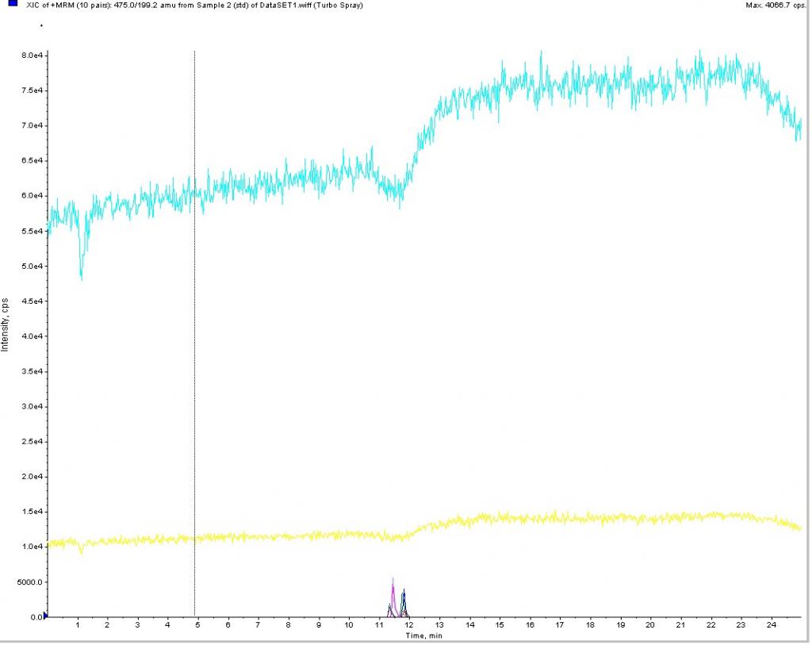Viewport: 812px width, 645px height.
Task: Click the 4.5e4 intensity tick label
Action: click(32, 301)
